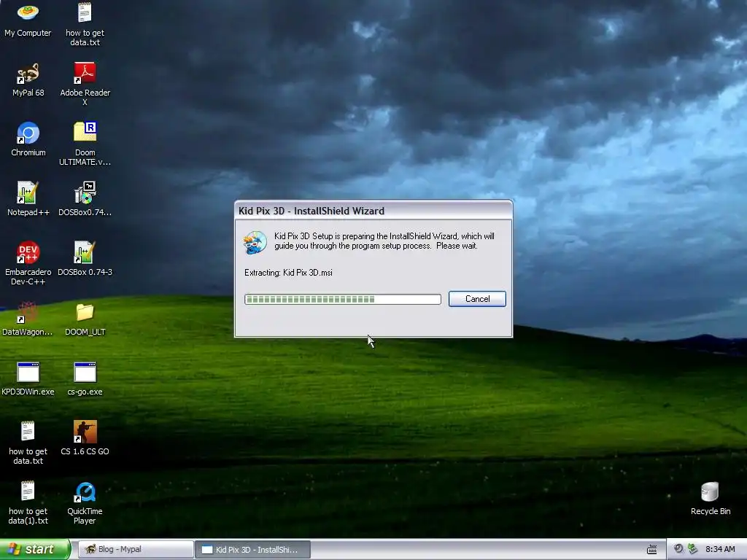Viewport: 747px width, 560px height.
Task: Click the taskbar clock showing 8:34 AM
Action: 720,550
